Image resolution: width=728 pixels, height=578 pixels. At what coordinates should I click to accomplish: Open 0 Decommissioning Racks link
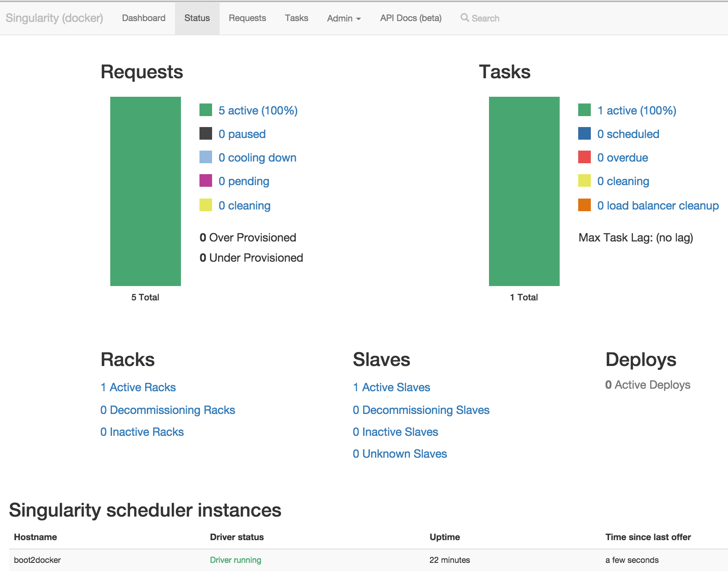(x=168, y=410)
